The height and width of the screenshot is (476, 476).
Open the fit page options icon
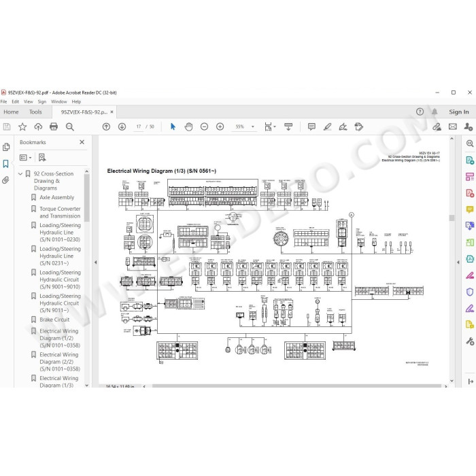point(270,126)
